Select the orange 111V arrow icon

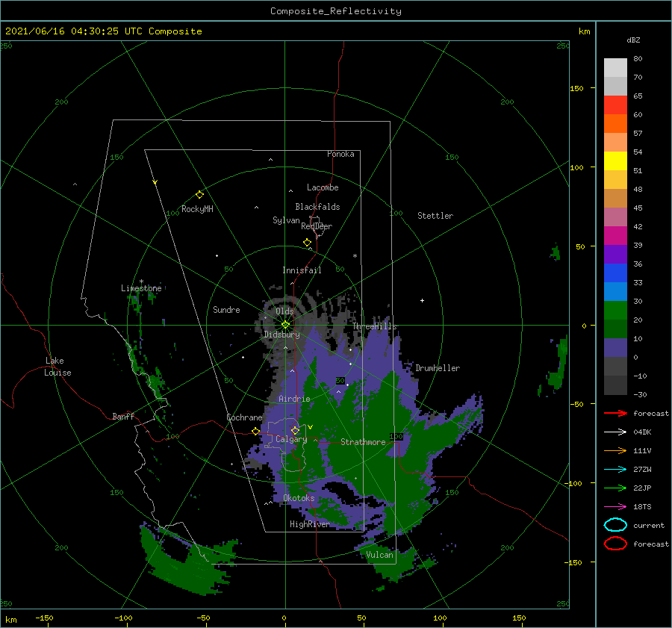click(x=615, y=450)
